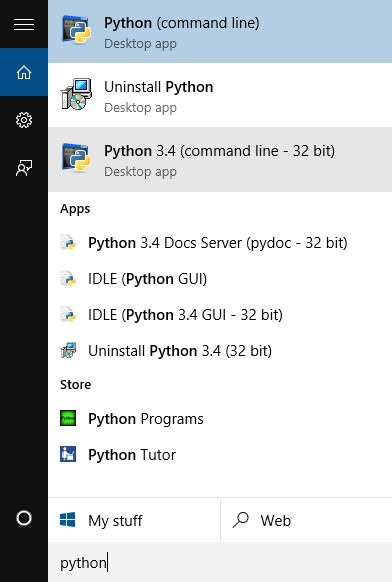Click the search box containing python
The height and width of the screenshot is (582, 392).
tap(220, 562)
